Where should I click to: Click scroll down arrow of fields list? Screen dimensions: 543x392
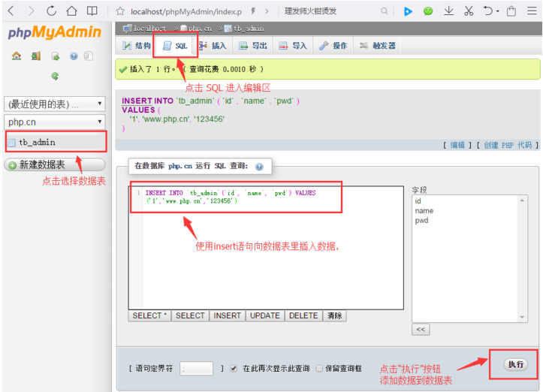tap(522, 317)
